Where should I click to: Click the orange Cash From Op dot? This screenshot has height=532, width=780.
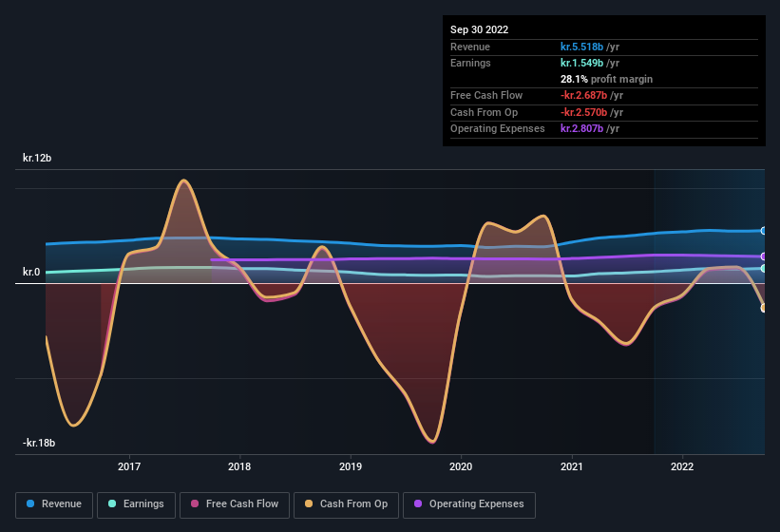pyautogui.click(x=309, y=503)
